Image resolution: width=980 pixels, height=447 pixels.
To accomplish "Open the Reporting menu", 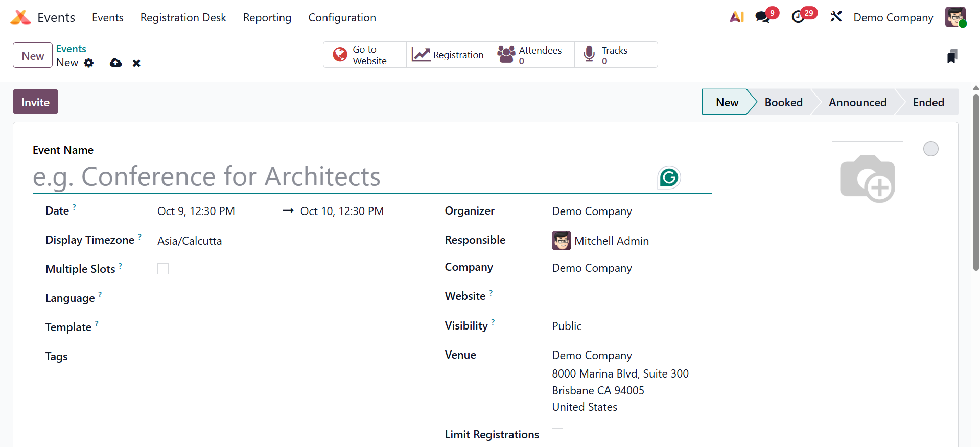I will pyautogui.click(x=267, y=17).
